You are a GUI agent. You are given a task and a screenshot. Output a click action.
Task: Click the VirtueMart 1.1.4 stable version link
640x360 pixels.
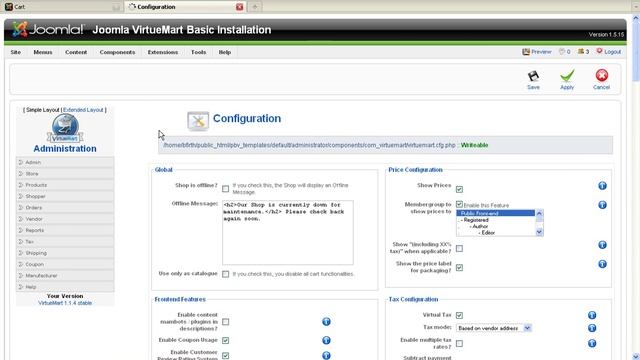[x=65, y=303]
